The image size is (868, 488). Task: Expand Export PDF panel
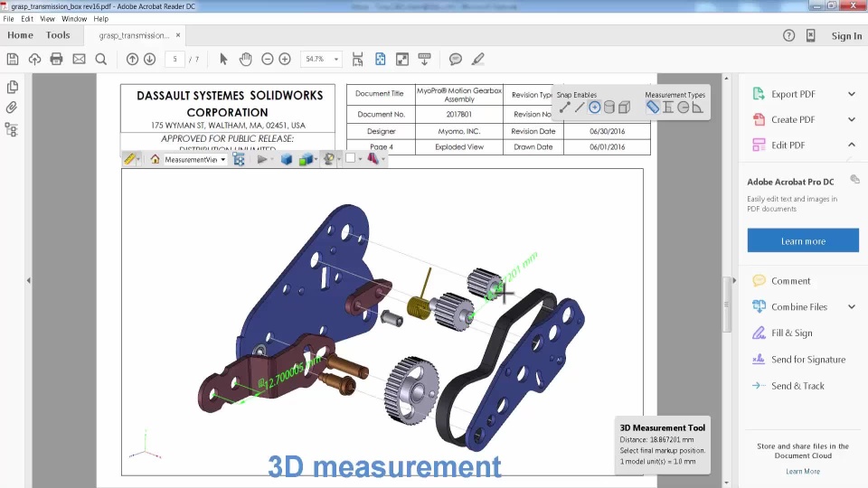tap(852, 94)
